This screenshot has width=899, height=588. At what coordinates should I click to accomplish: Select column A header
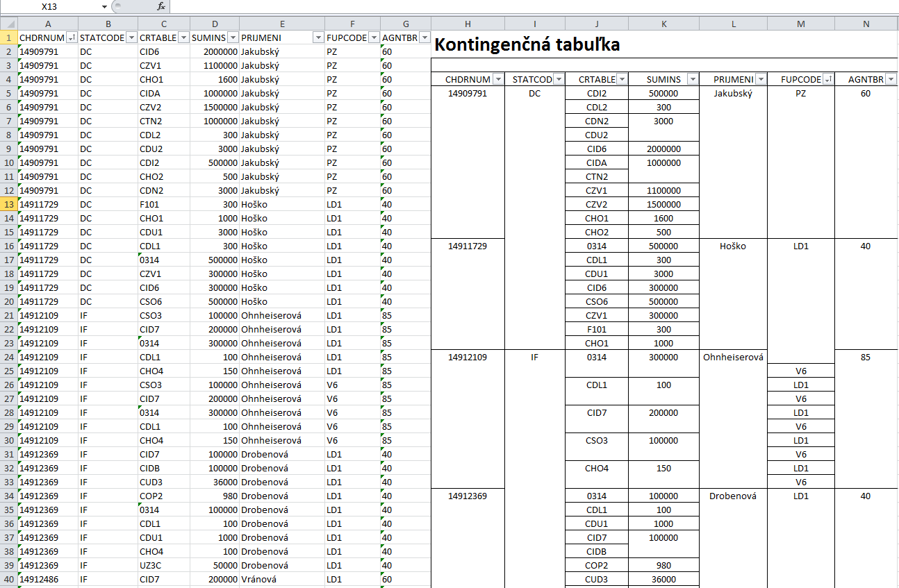click(47, 24)
